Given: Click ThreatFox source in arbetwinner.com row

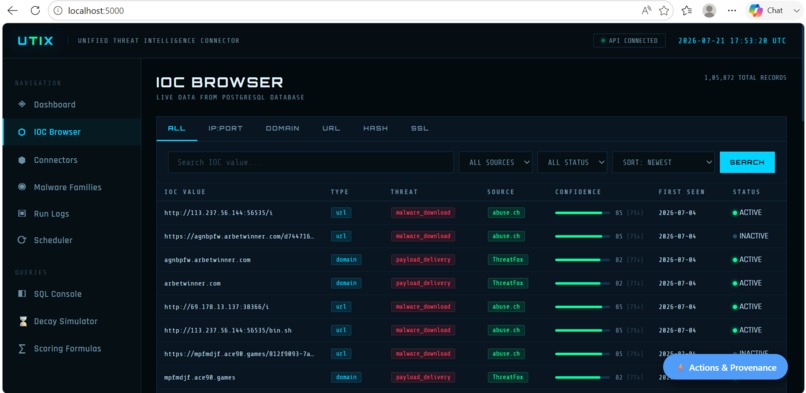Looking at the screenshot, I should [x=508, y=283].
